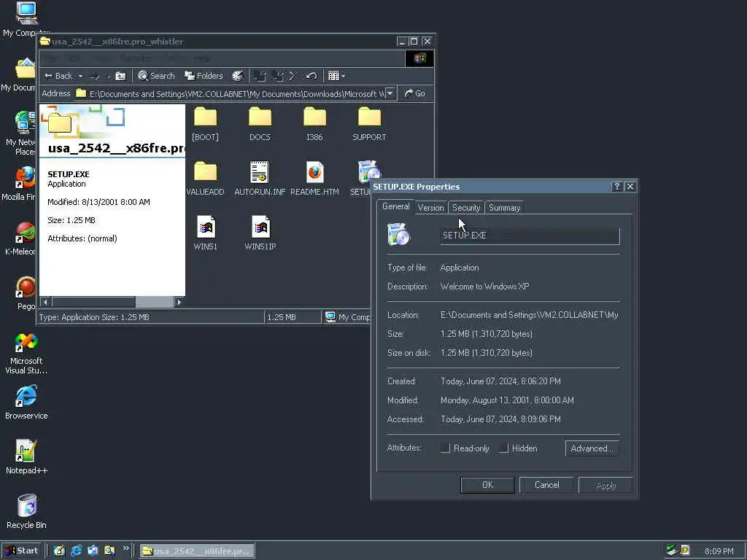Click the Location path text in Properties
The width and height of the screenshot is (747, 560).
tap(530, 315)
